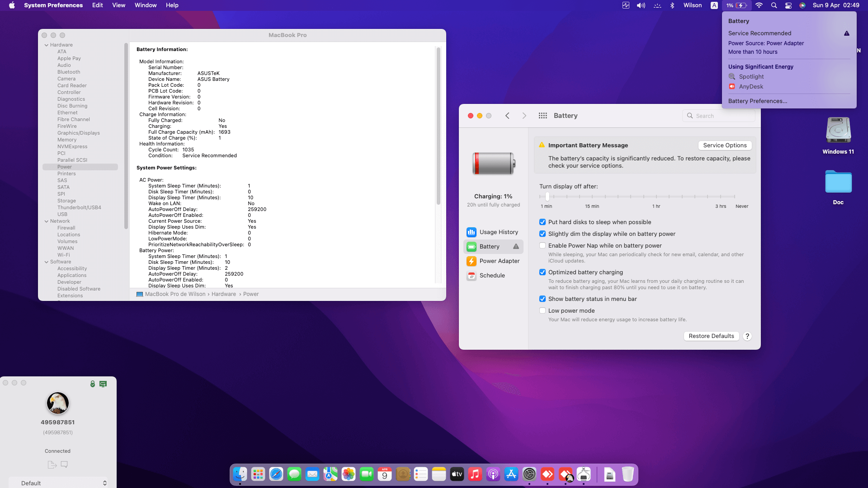Click the Service Options button
The height and width of the screenshot is (488, 868).
click(725, 145)
